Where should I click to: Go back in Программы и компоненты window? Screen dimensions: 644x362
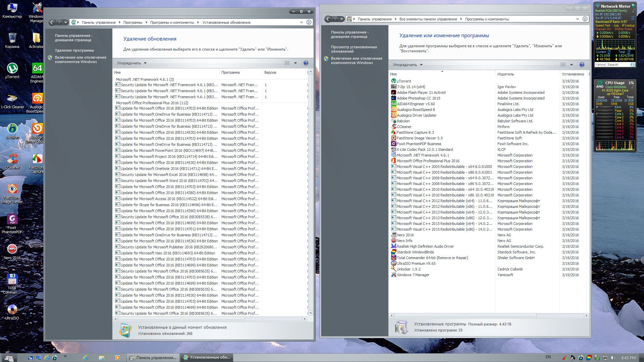328,19
